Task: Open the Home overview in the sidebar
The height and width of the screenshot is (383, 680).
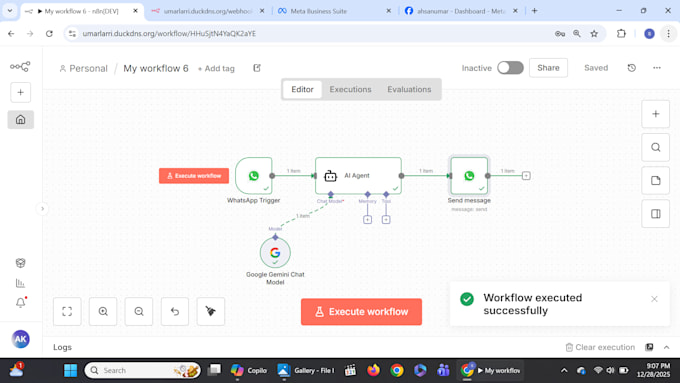Action: [20, 119]
